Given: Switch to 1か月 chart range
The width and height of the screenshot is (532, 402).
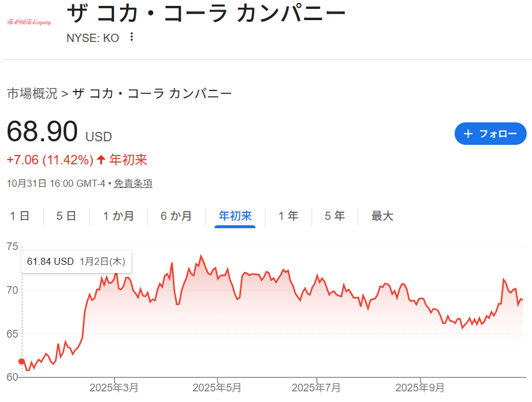Looking at the screenshot, I should [118, 216].
